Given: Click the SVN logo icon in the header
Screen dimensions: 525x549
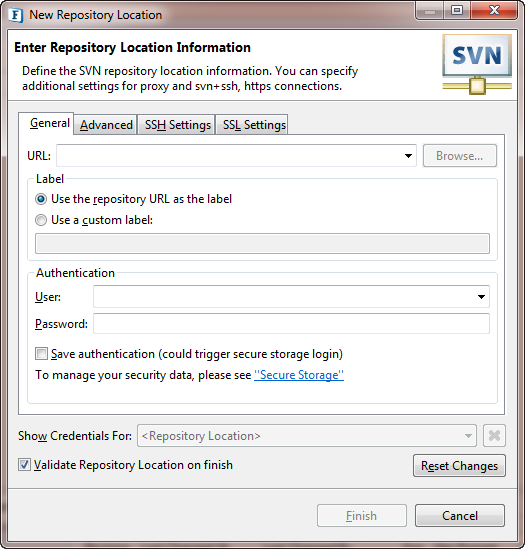Looking at the screenshot, I should point(477,64).
